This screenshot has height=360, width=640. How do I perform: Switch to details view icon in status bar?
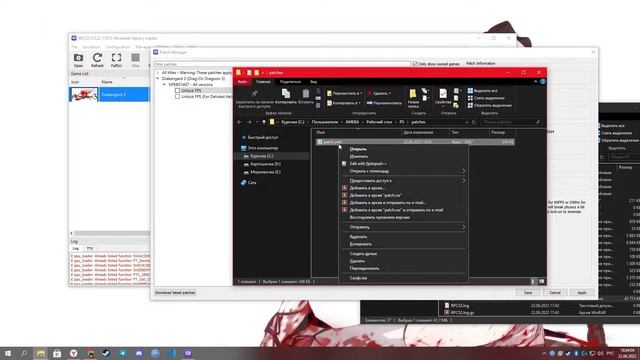coord(533,281)
